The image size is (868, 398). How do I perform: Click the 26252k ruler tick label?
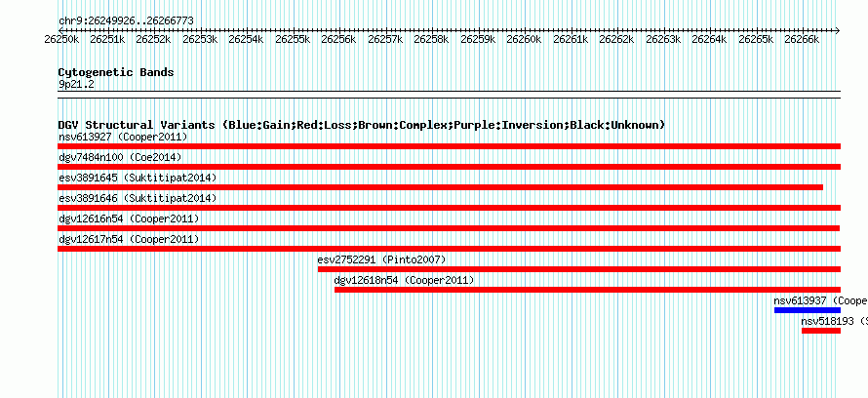tap(153, 39)
